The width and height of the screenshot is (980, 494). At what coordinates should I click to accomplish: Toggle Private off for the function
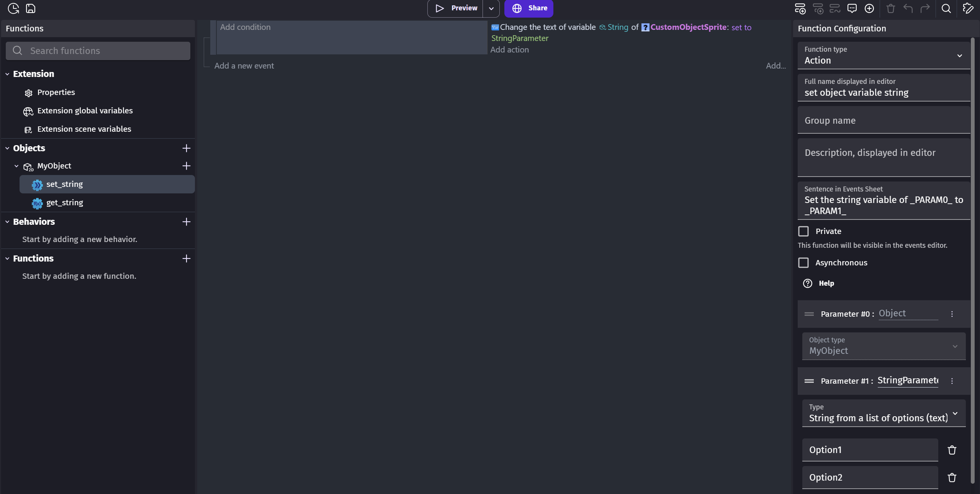click(x=804, y=231)
